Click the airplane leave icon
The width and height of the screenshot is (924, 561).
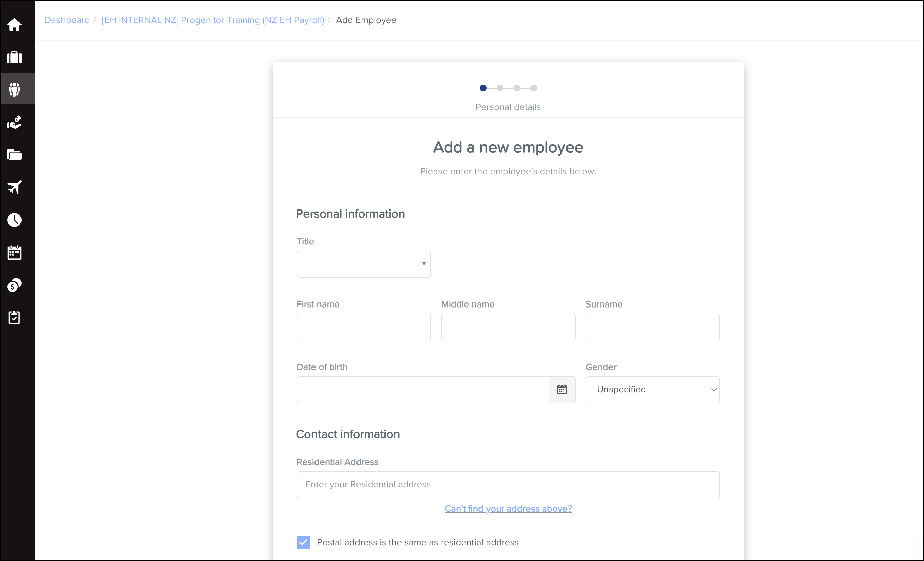[14, 187]
